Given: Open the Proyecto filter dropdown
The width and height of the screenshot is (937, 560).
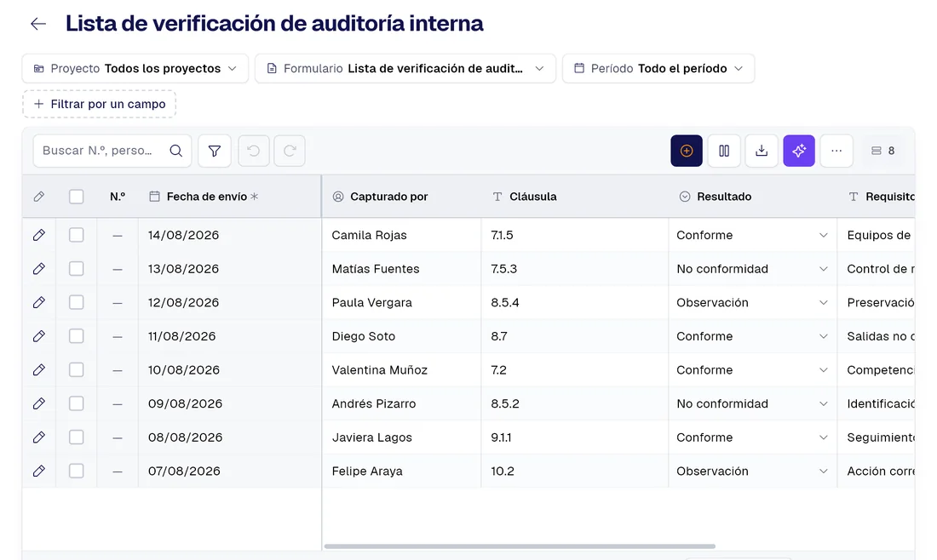Looking at the screenshot, I should 135,69.
